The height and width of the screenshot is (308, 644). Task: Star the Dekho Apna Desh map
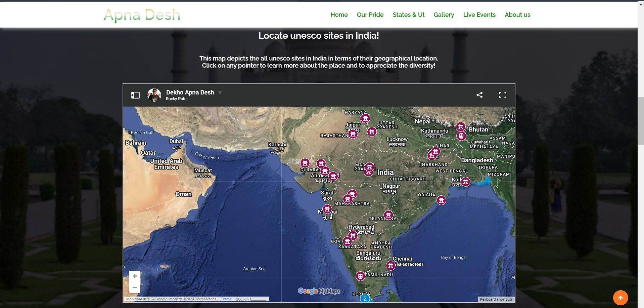tap(220, 92)
